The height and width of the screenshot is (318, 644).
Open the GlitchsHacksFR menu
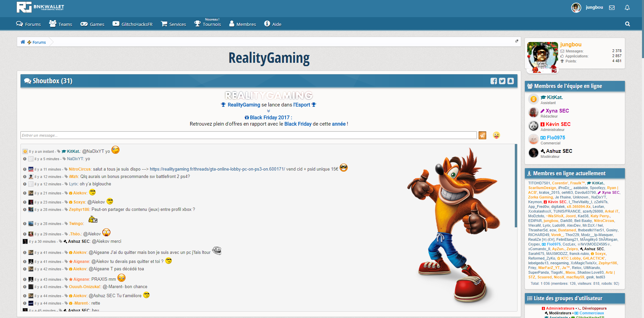click(133, 24)
